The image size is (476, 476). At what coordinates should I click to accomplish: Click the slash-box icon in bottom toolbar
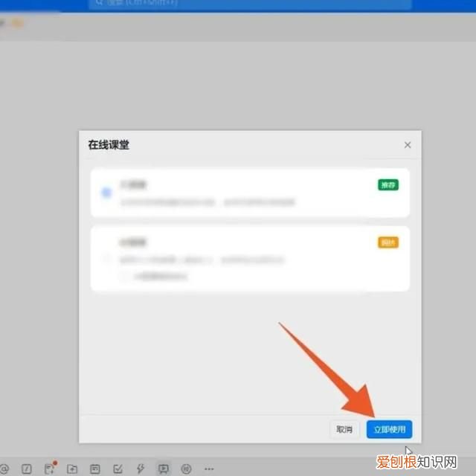point(27,469)
